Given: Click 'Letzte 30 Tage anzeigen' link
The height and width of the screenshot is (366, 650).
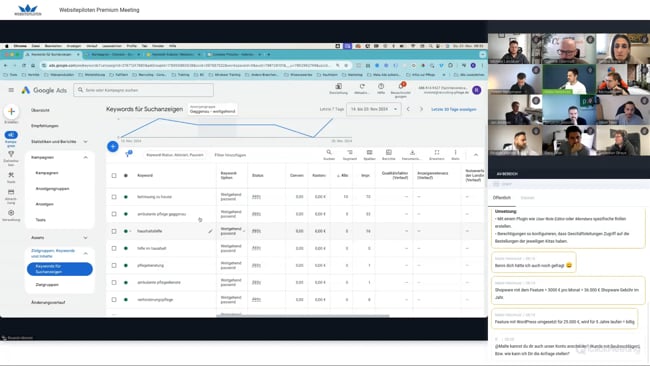Looking at the screenshot, I should (x=454, y=109).
